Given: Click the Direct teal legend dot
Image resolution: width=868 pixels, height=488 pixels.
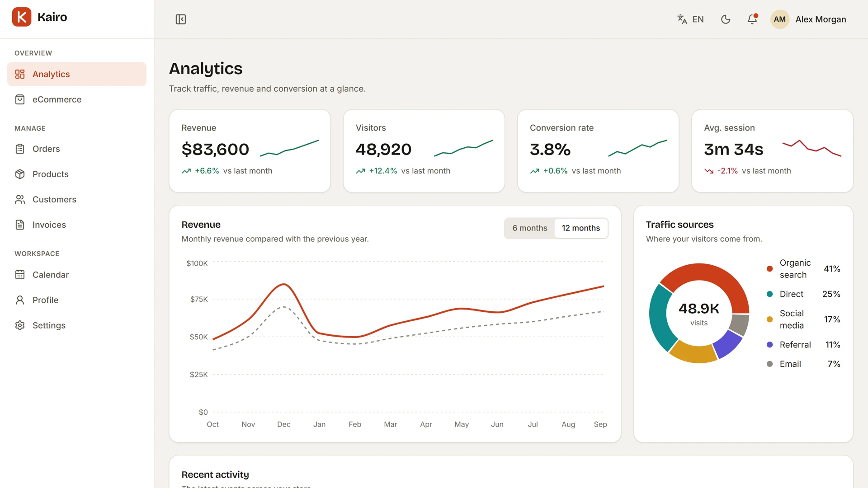Looking at the screenshot, I should [x=769, y=294].
